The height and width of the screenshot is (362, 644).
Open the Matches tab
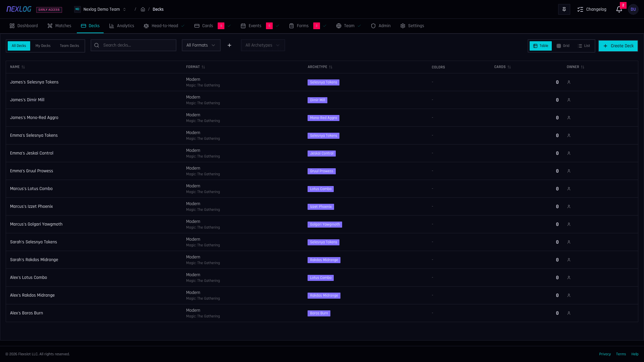59,26
